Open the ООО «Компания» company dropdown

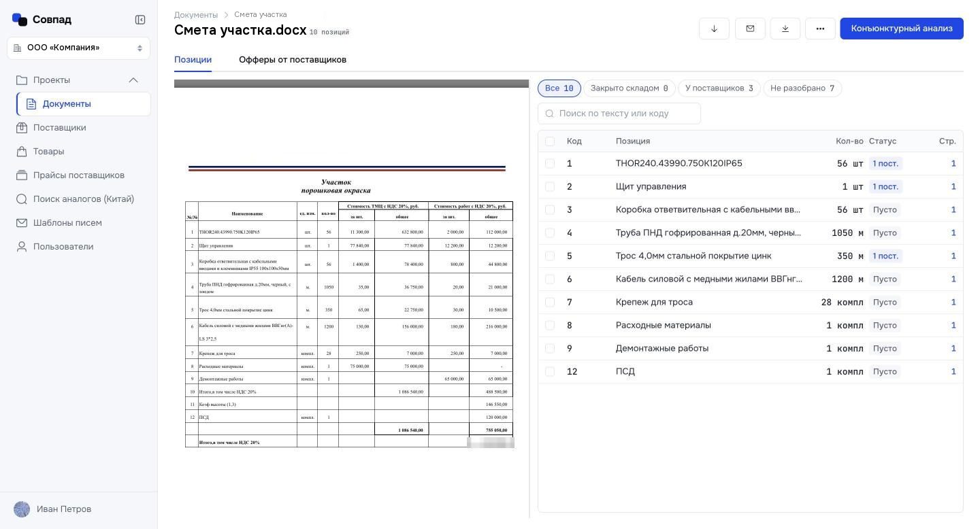pyautogui.click(x=79, y=48)
